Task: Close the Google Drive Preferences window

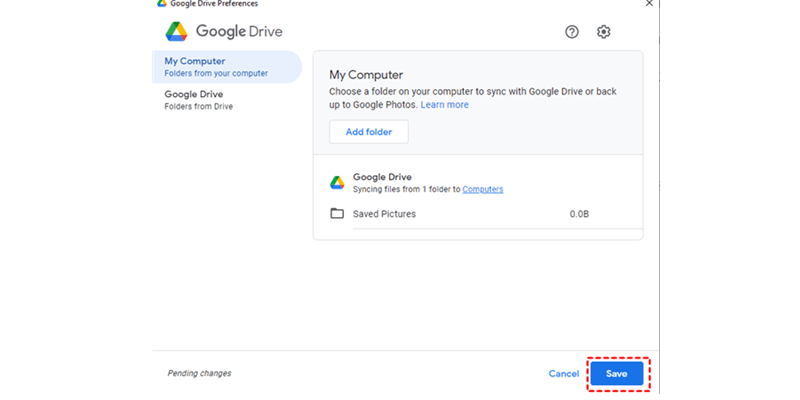Action: (x=649, y=3)
